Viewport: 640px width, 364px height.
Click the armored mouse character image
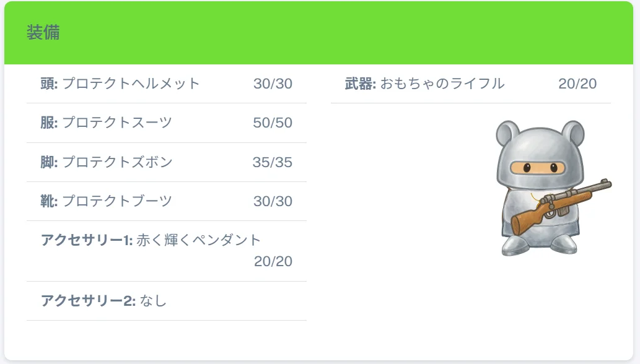(553, 188)
